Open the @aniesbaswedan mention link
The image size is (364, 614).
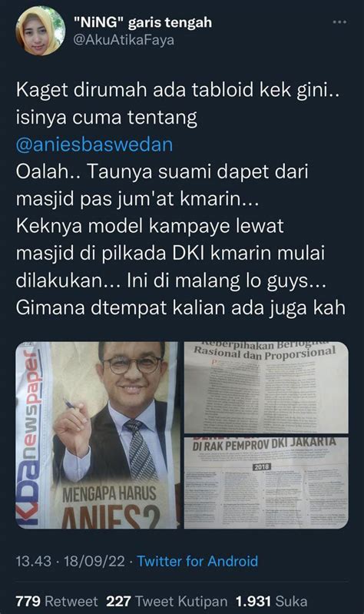[94, 144]
